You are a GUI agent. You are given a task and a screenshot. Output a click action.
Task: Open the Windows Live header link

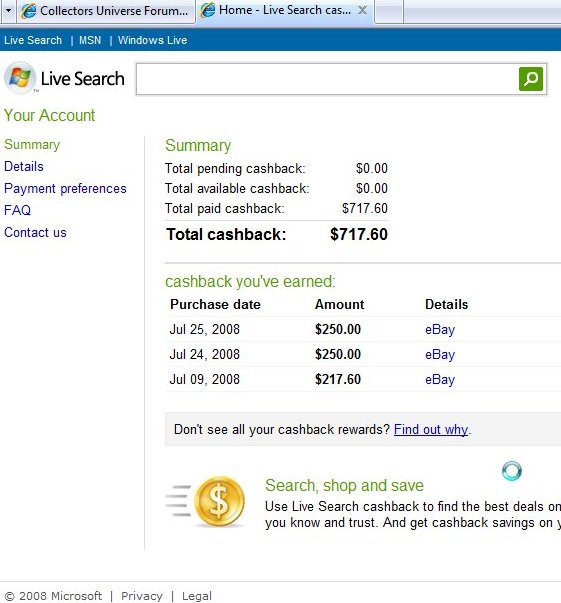pyautogui.click(x=152, y=40)
